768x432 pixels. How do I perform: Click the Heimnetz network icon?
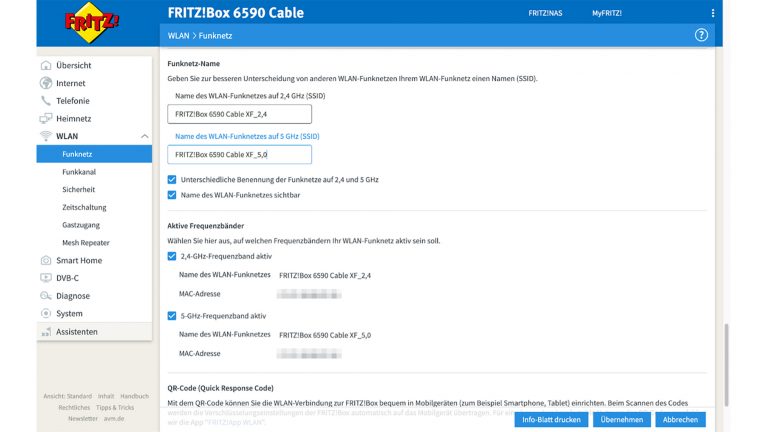(46, 118)
